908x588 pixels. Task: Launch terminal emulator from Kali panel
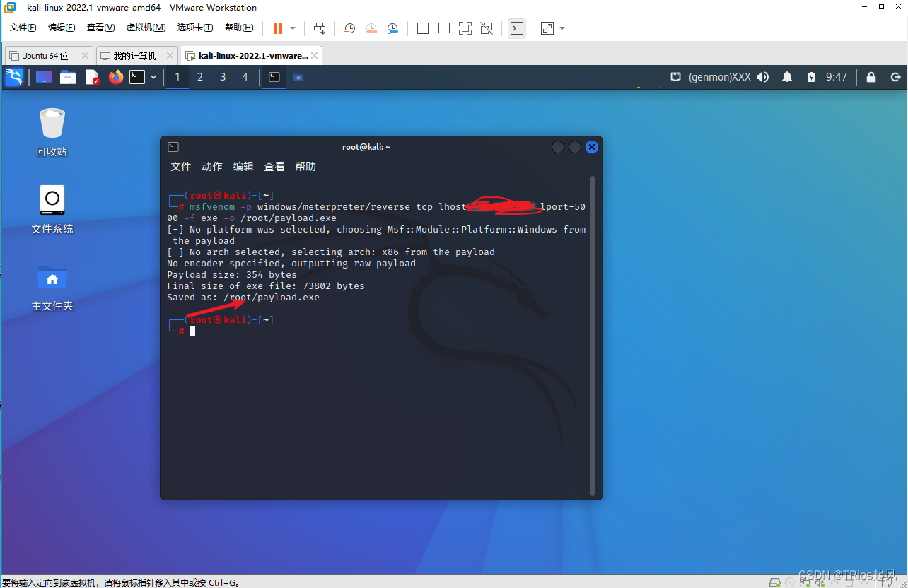137,77
